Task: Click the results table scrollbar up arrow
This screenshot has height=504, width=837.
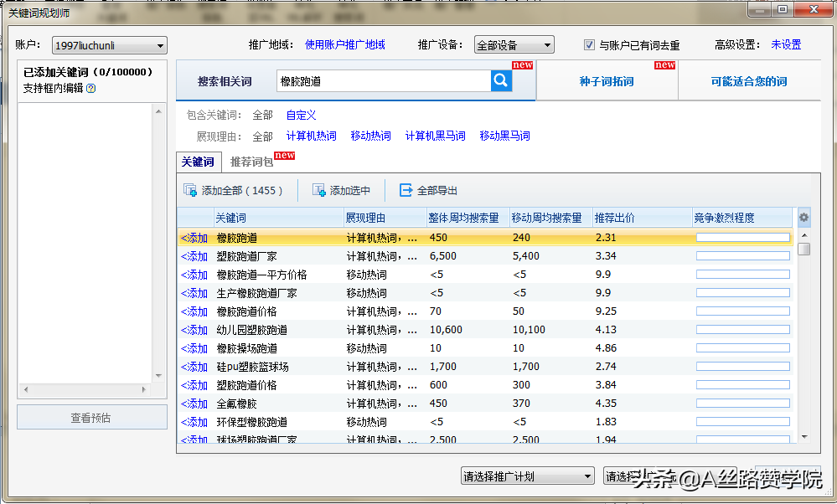Action: (x=803, y=234)
